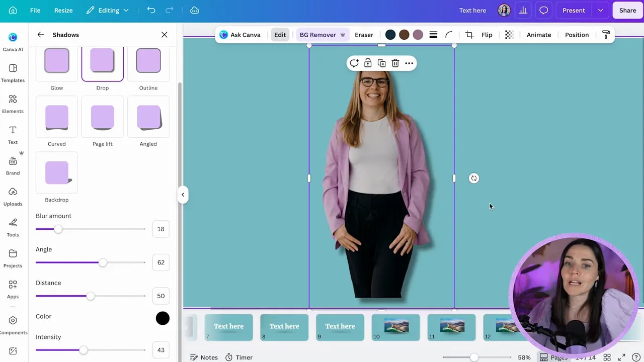Open the analytics bar chart icon
This screenshot has height=362, width=644.
pos(523,10)
